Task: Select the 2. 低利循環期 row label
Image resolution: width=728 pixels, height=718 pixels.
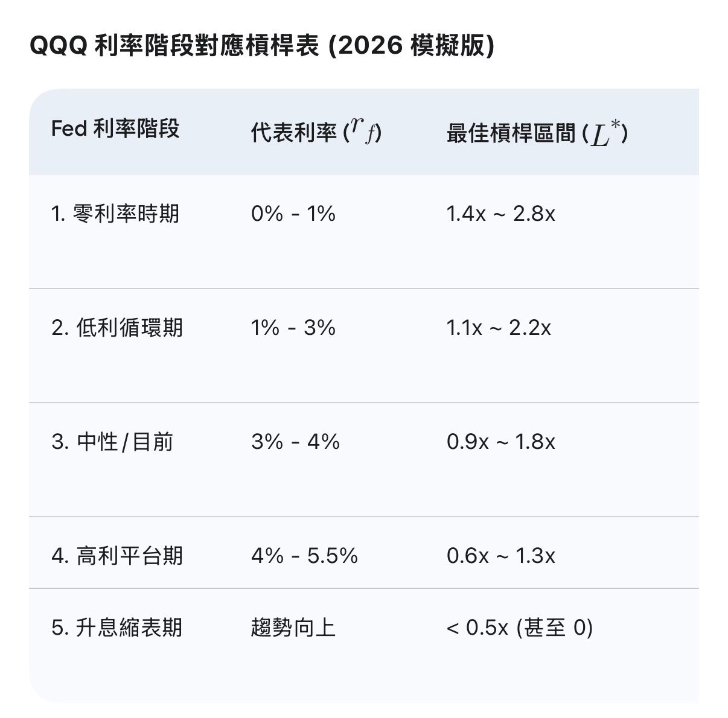Action: click(117, 328)
